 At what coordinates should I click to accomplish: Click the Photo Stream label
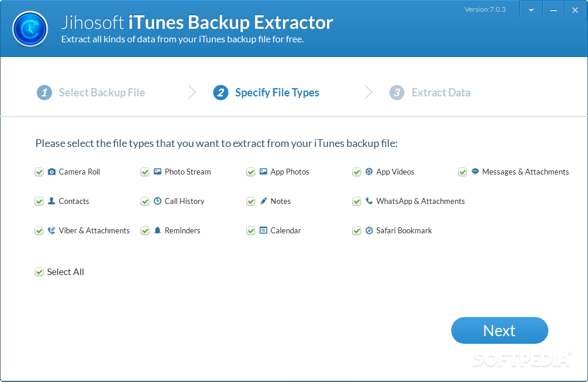pos(188,172)
